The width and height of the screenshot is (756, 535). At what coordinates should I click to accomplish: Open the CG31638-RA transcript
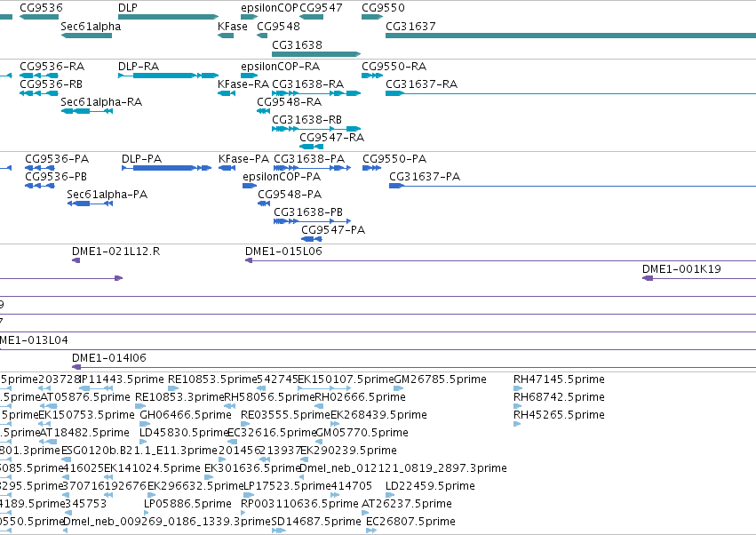coord(307,84)
